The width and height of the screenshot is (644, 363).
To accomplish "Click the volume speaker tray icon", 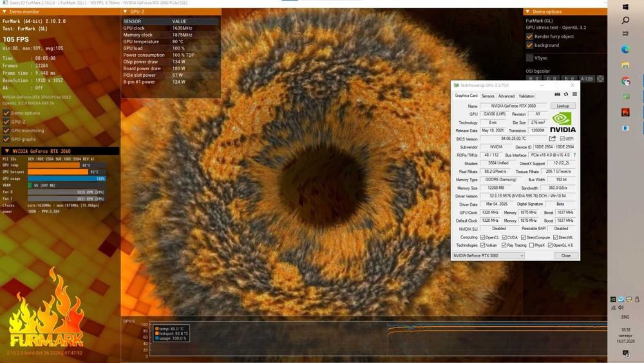I will point(621,308).
